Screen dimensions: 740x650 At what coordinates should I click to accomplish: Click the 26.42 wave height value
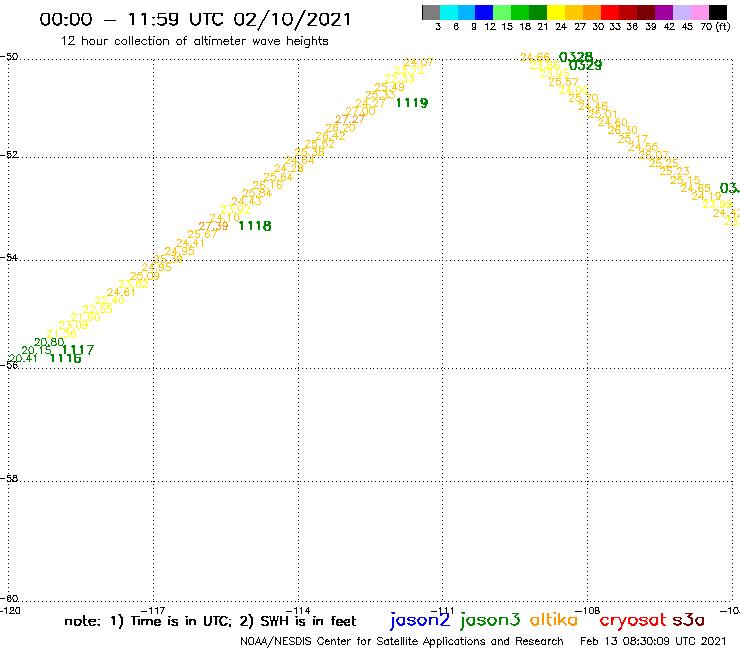[330, 136]
